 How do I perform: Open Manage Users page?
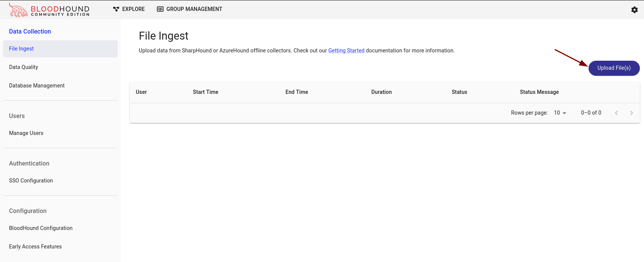click(x=26, y=133)
